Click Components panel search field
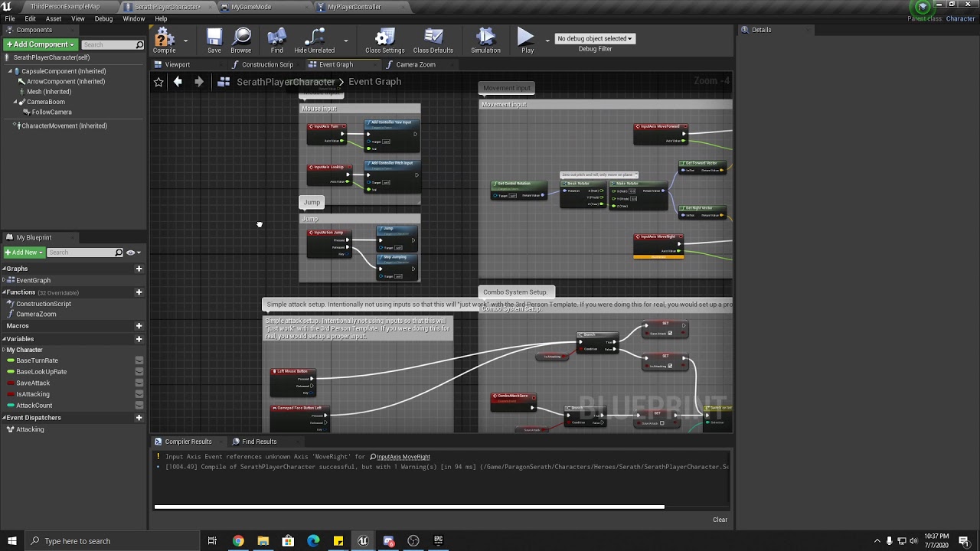 pyautogui.click(x=112, y=44)
